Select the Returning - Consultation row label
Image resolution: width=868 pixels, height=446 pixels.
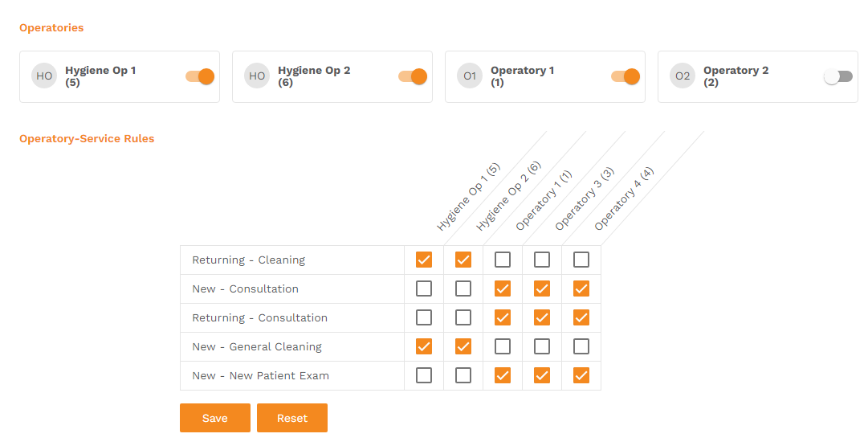(x=259, y=318)
